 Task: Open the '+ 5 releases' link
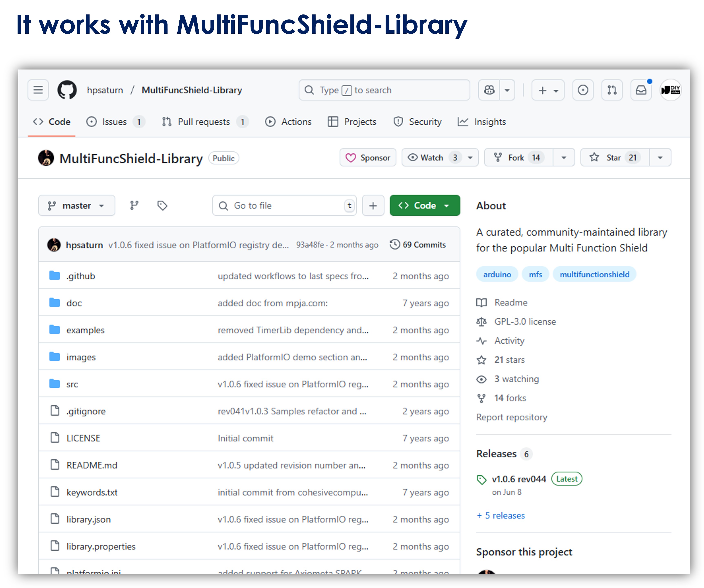(501, 515)
